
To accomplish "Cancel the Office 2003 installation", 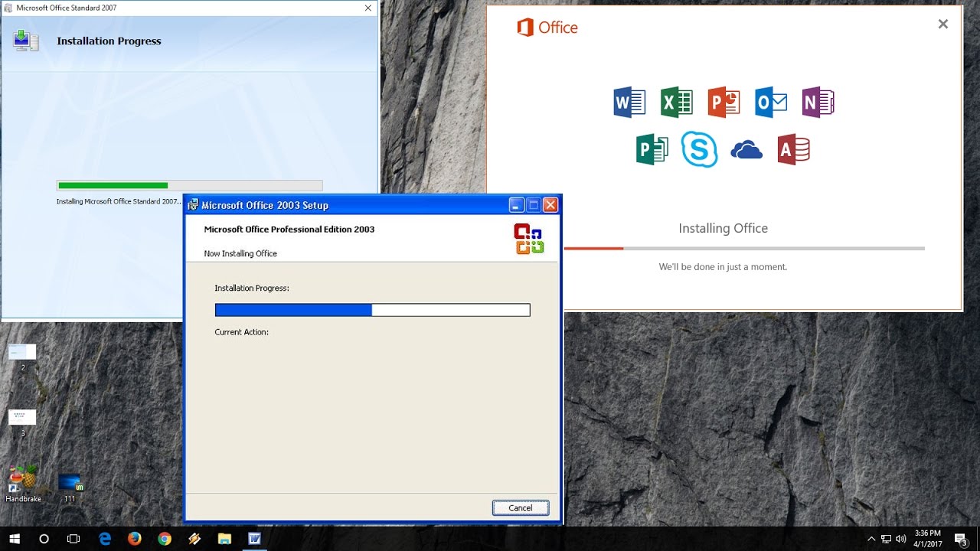I will (x=521, y=507).
